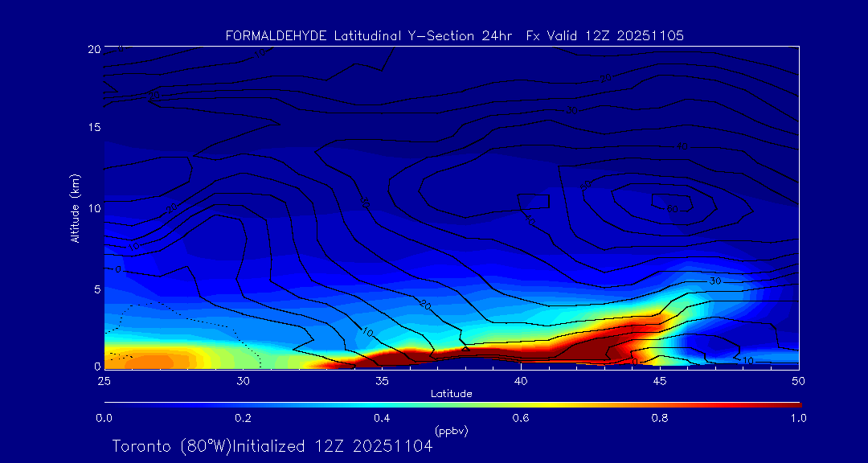Click the 0.2 colorbar tick label
The height and width of the screenshot is (463, 868).
[243, 418]
